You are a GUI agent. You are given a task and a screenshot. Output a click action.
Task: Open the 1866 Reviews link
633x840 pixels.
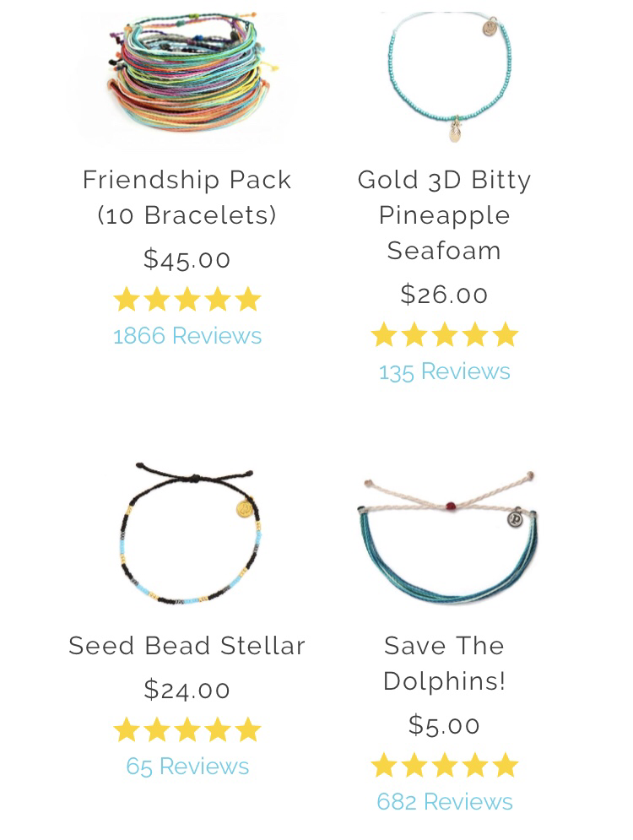[187, 336]
